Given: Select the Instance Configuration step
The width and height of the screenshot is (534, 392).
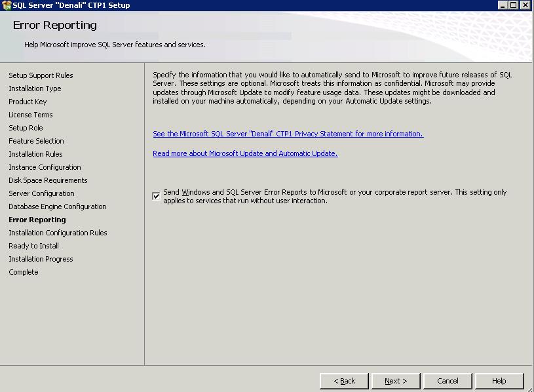Looking at the screenshot, I should [45, 167].
